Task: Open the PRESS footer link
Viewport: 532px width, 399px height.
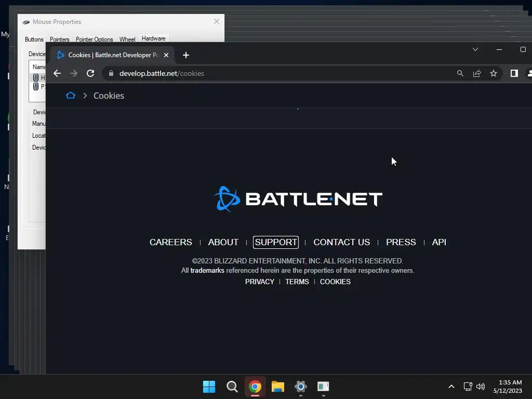Action: (401, 242)
